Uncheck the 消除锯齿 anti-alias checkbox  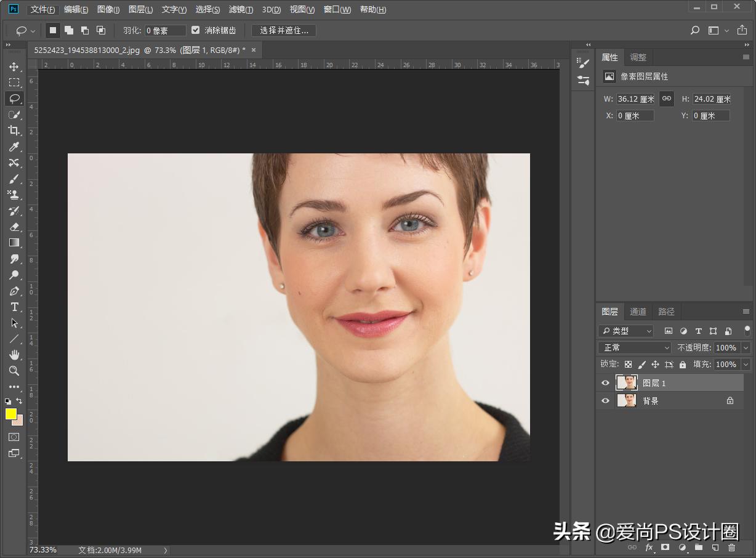point(196,30)
